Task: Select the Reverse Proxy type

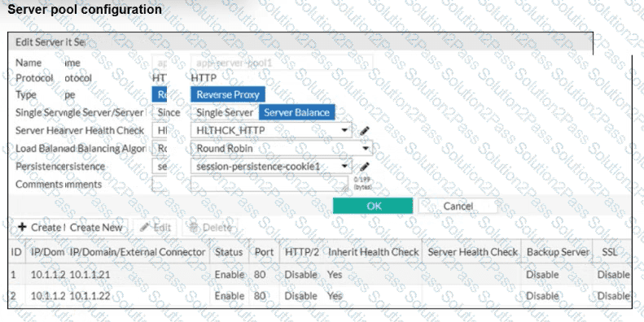Action: tap(228, 94)
